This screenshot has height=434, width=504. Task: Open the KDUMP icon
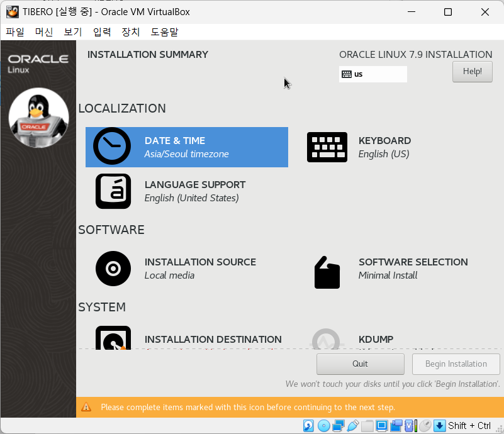coord(326,339)
